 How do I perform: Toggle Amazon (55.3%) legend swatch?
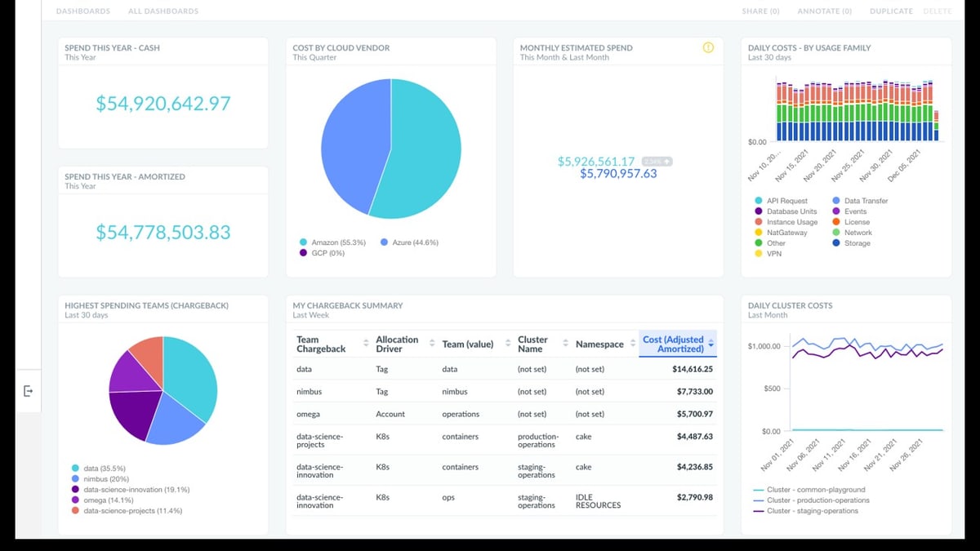click(x=304, y=242)
